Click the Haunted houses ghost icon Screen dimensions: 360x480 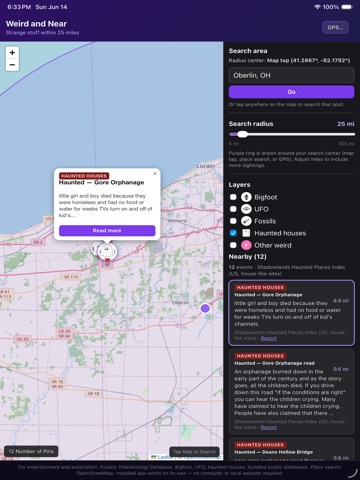[x=246, y=233]
